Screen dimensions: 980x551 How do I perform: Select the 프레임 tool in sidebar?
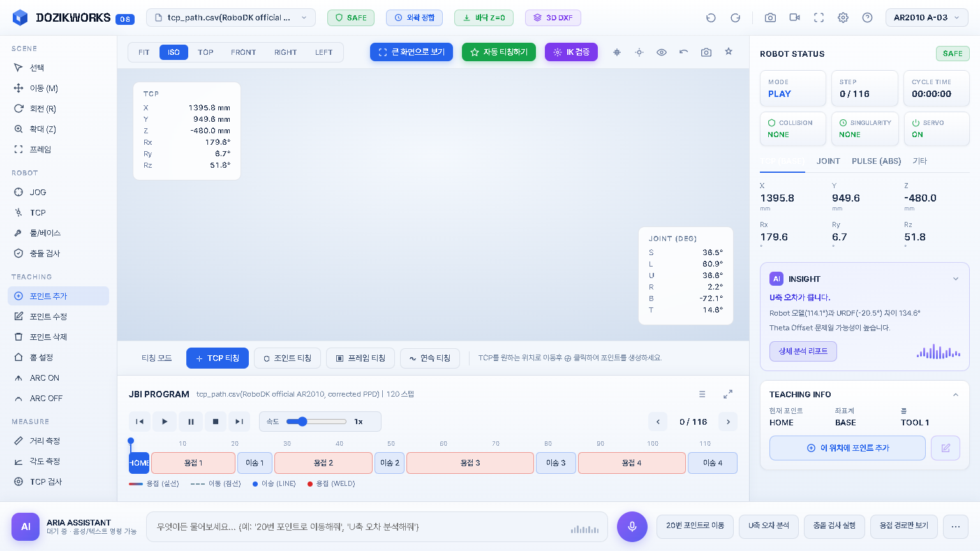point(58,149)
